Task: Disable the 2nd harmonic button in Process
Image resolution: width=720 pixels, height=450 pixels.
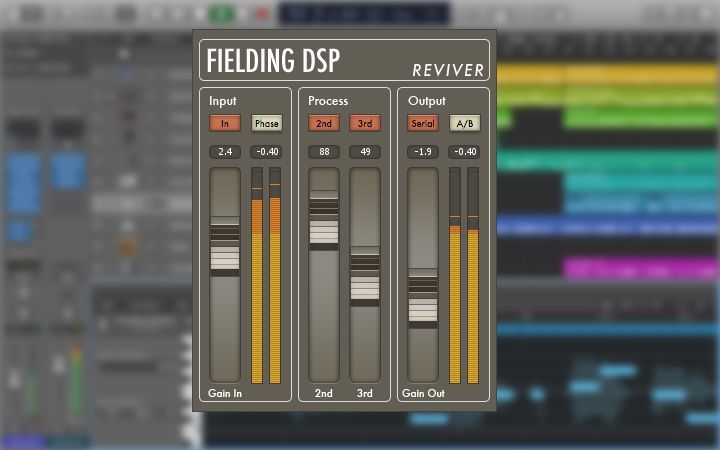Action: pos(324,123)
